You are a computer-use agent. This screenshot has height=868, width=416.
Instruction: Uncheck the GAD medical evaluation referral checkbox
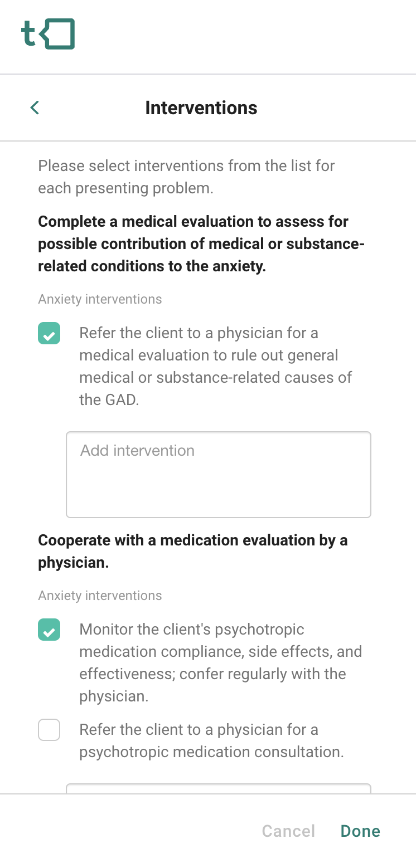49,333
